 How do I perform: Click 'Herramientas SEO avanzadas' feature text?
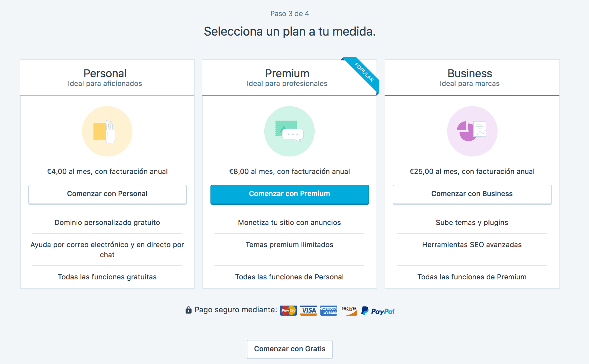(472, 245)
